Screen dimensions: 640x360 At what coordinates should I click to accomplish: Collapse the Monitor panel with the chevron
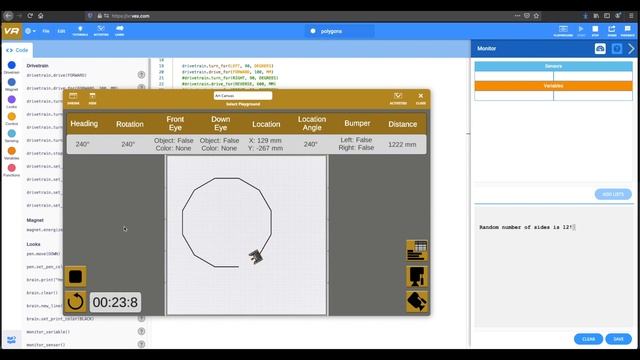[631, 49]
